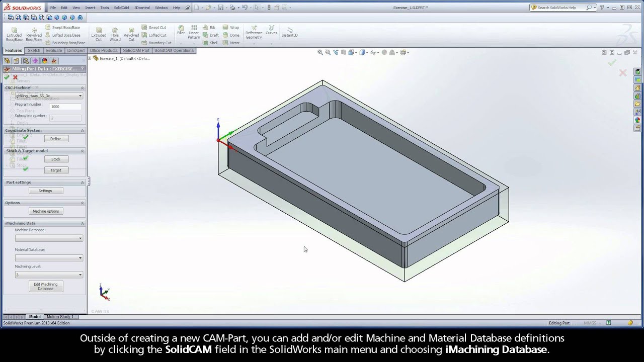Toggle Instant3D
The width and height of the screenshot is (644, 362).
289,32
